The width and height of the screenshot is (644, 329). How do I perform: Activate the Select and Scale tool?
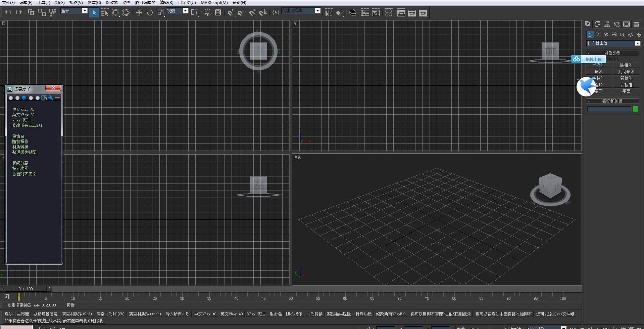point(160,13)
